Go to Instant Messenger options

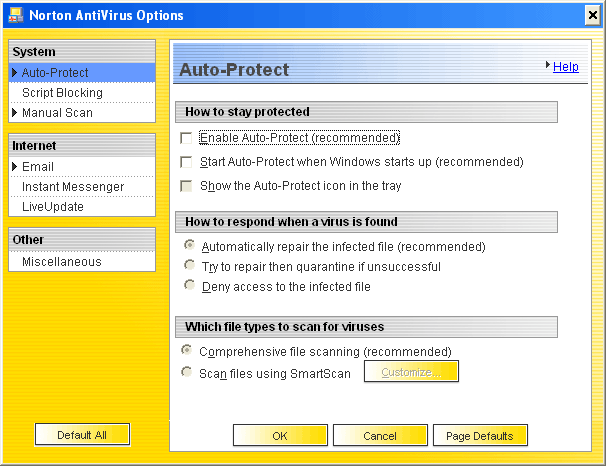(x=73, y=187)
